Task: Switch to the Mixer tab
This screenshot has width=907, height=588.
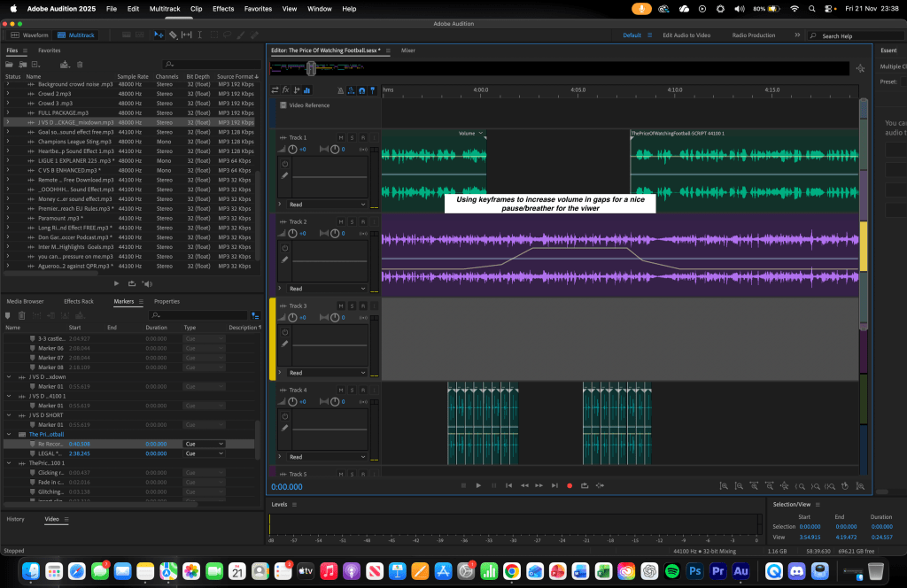Action: pyautogui.click(x=408, y=50)
